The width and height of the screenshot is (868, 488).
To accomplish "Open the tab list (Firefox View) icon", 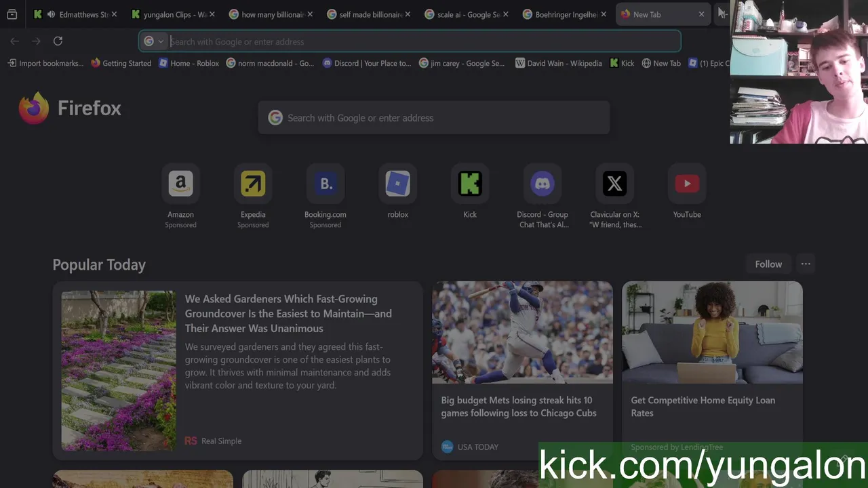I will click(x=12, y=14).
